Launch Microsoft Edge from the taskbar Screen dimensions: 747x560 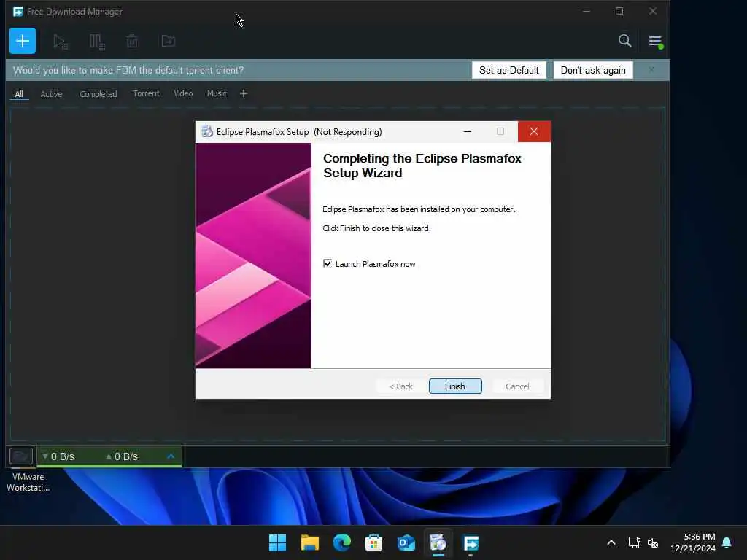(342, 542)
